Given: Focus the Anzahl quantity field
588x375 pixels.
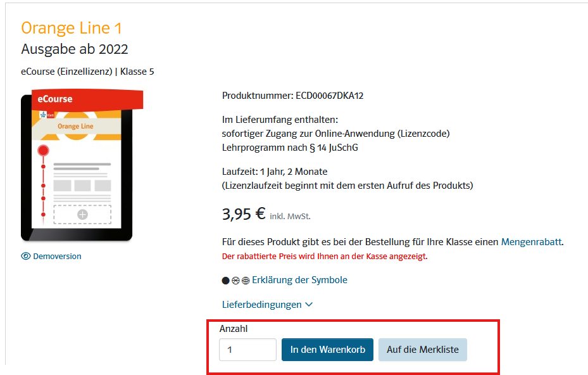Looking at the screenshot, I should (x=248, y=350).
